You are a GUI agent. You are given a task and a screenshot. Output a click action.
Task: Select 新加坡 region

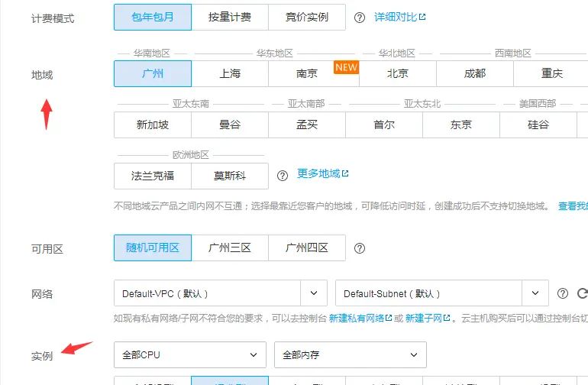[x=153, y=125]
